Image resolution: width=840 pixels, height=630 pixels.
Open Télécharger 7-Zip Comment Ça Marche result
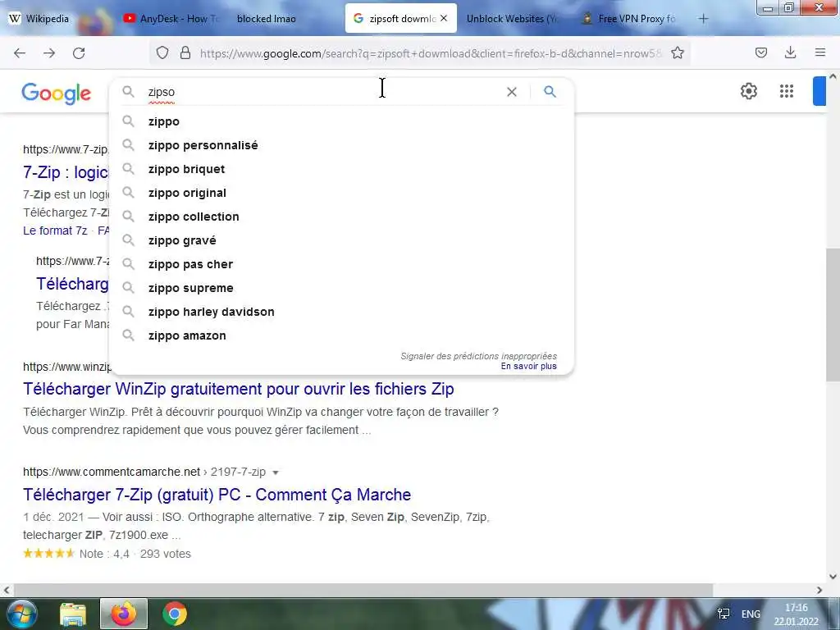tap(217, 495)
